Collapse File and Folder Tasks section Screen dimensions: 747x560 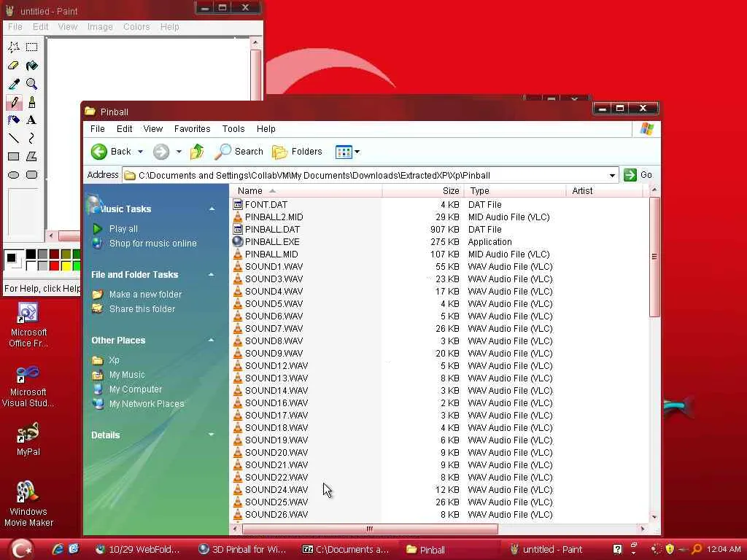tap(212, 275)
